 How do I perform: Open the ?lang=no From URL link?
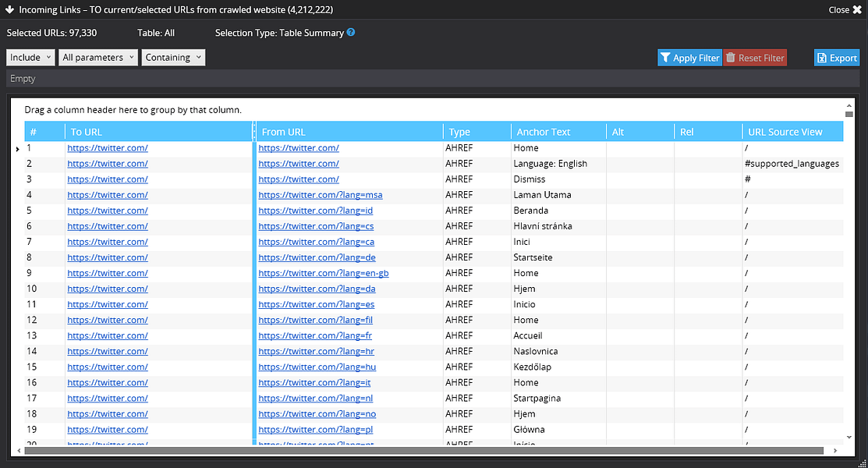pyautogui.click(x=317, y=413)
